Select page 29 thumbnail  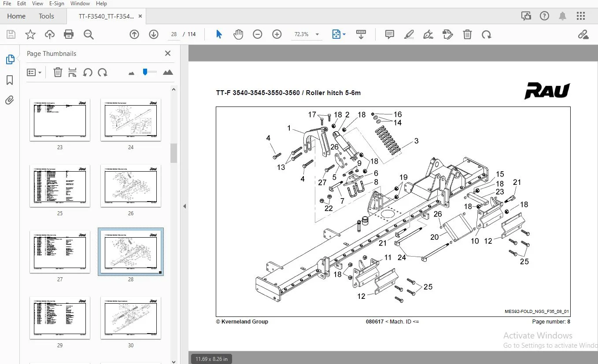60,318
